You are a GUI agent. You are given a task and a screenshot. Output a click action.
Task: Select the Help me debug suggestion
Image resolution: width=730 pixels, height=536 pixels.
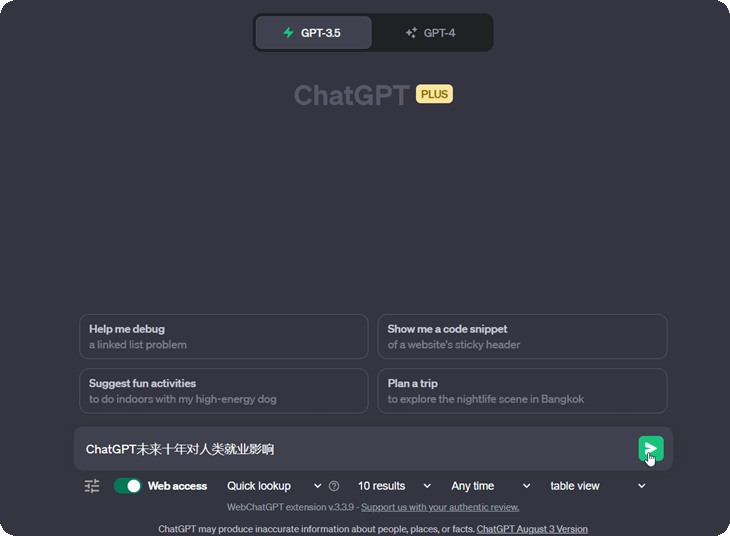coord(224,336)
